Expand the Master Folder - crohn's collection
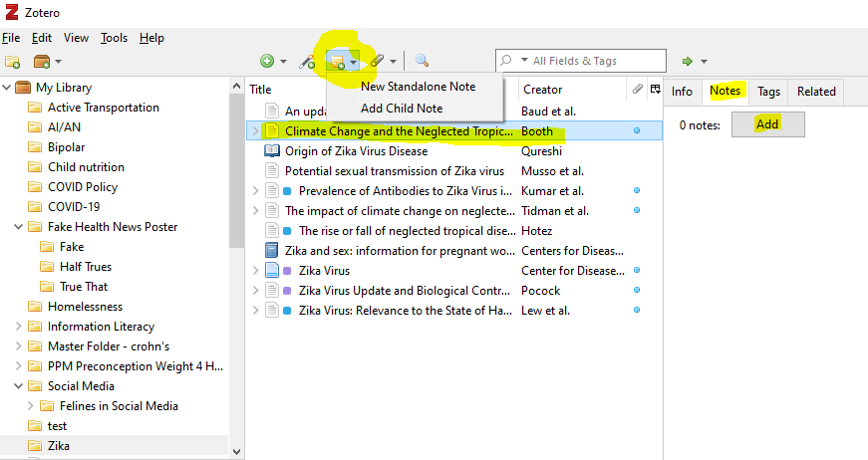Screen dimensions: 868x460 (18, 346)
